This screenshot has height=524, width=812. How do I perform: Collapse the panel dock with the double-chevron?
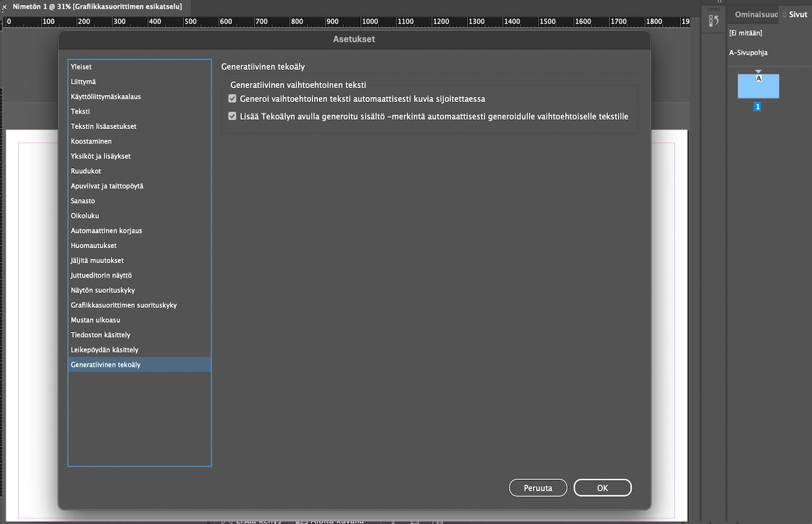719,3
